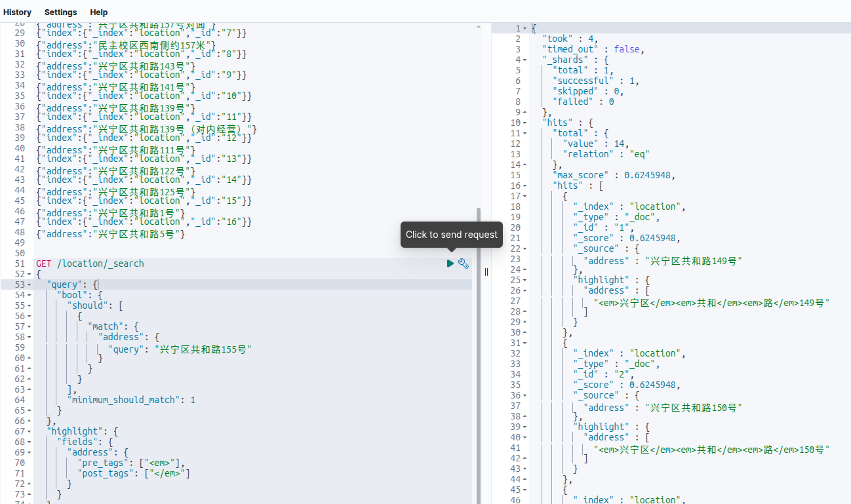This screenshot has height=504, width=851.
Task: Fold the "hits" array at output line 16
Action: point(524,185)
